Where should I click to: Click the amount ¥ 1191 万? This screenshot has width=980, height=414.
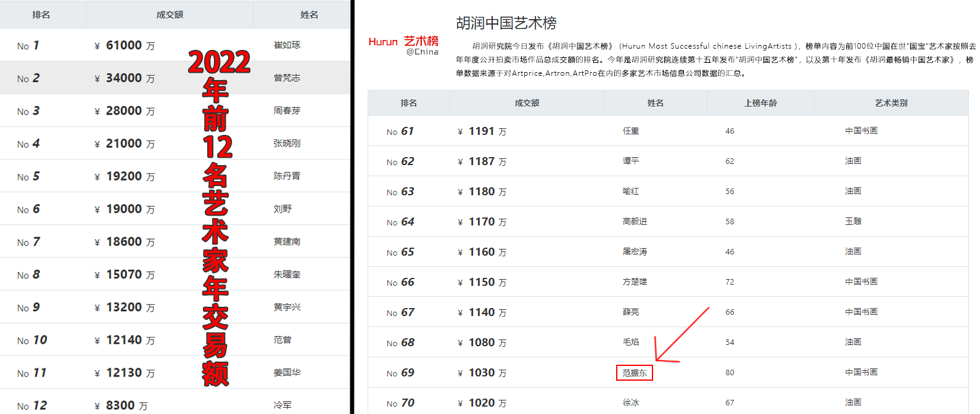pos(482,131)
